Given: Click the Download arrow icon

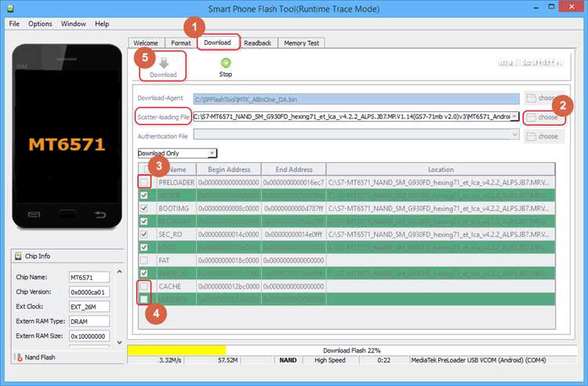Looking at the screenshot, I should click(x=163, y=62).
